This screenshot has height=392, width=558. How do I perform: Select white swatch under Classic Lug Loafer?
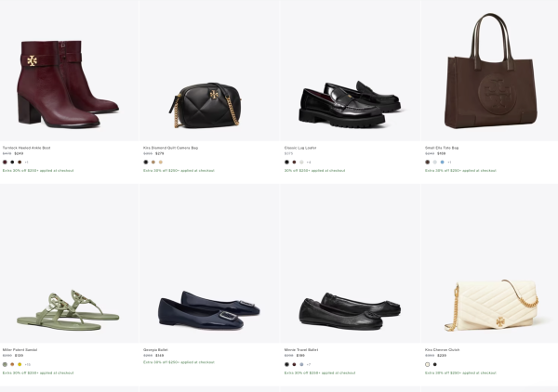point(301,162)
